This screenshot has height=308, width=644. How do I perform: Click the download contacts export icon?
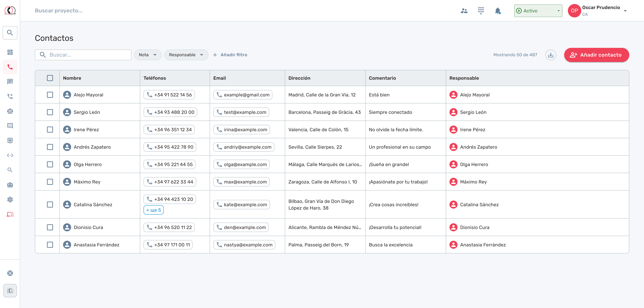[551, 55]
